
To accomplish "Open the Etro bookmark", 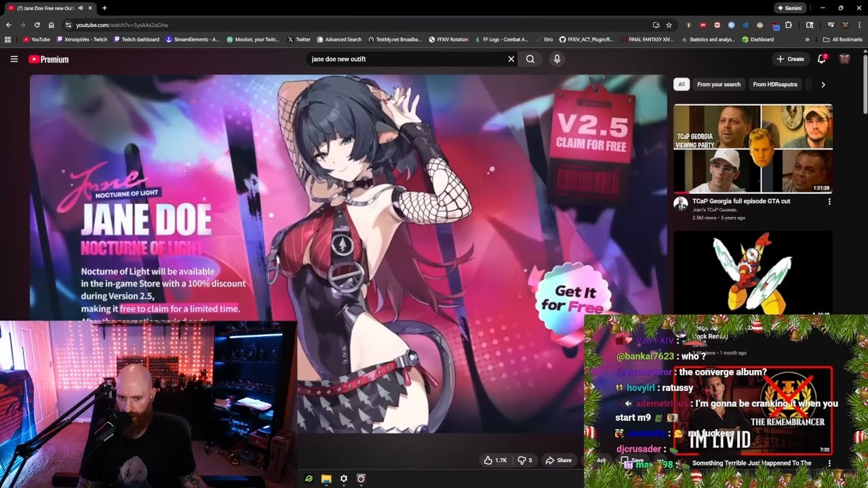I will [544, 39].
